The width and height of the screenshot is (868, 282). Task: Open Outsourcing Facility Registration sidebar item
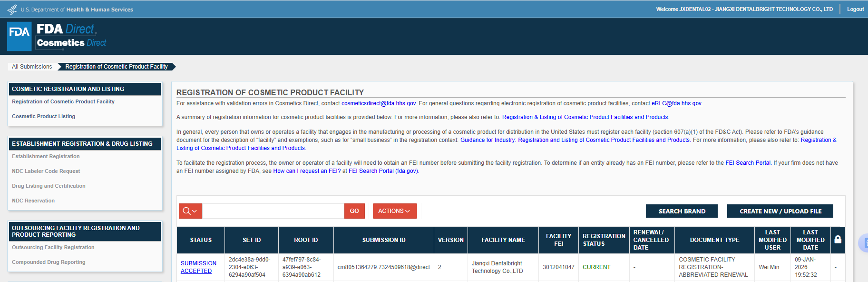[53, 247]
